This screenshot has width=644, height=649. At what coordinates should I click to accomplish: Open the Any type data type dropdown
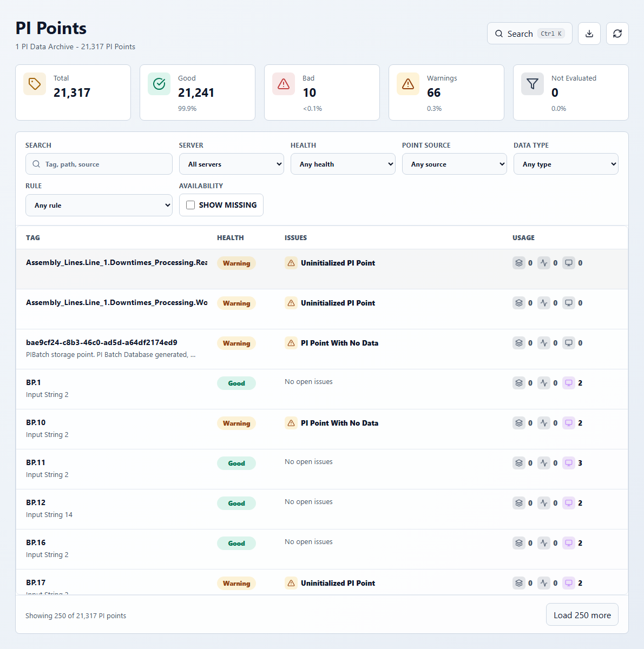click(566, 164)
